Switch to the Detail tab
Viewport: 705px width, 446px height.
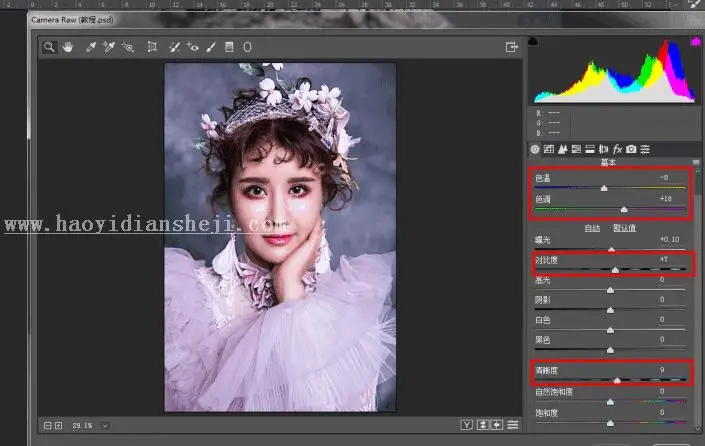point(562,149)
